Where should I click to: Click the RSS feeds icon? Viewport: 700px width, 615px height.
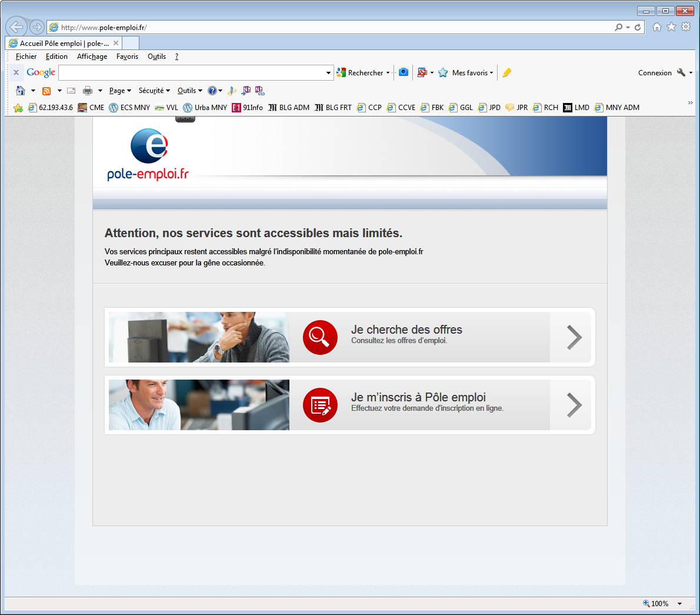coord(46,91)
